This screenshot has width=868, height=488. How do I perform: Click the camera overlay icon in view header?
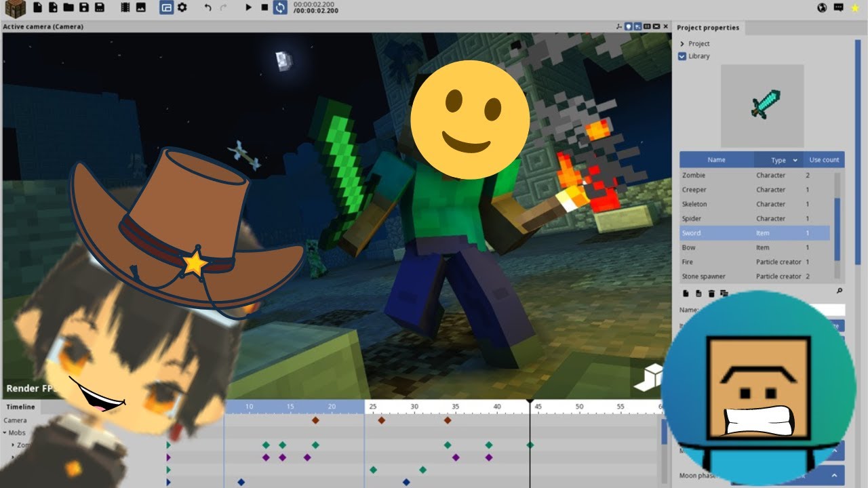[x=656, y=26]
